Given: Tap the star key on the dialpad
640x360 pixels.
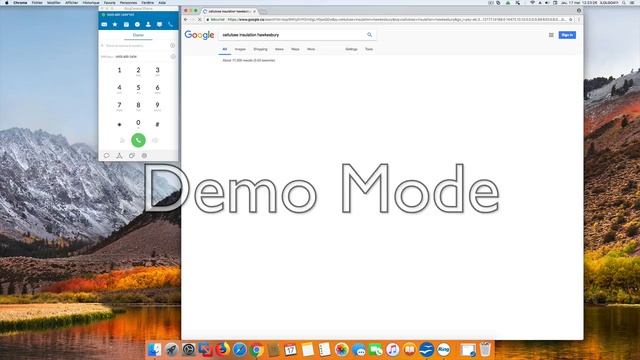Looking at the screenshot, I should (119, 124).
